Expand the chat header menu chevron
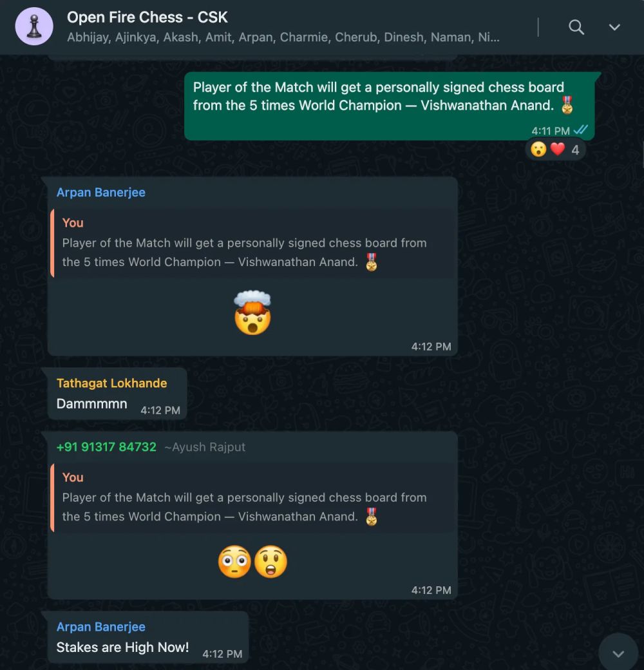Screen dimensions: 644x670 [614, 27]
